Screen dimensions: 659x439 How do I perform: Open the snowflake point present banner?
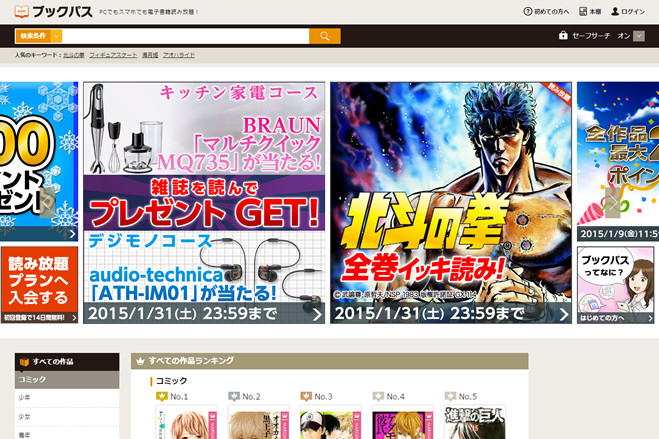[x=39, y=161]
